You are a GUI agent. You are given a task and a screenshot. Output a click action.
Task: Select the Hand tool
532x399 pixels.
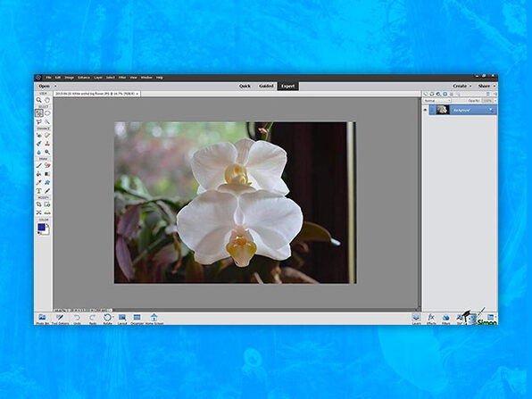click(47, 100)
